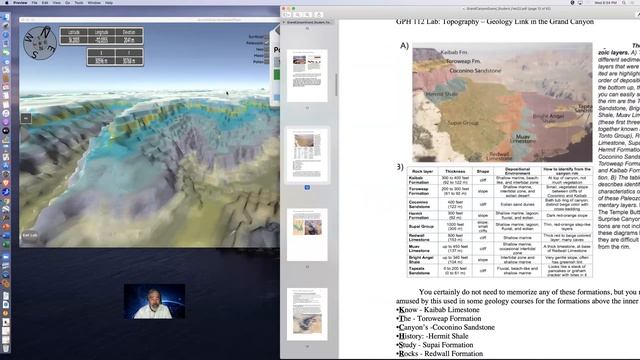The height and width of the screenshot is (360, 640).
Task: Open Trash at the bottom of the Dock
Action: [x=6, y=348]
